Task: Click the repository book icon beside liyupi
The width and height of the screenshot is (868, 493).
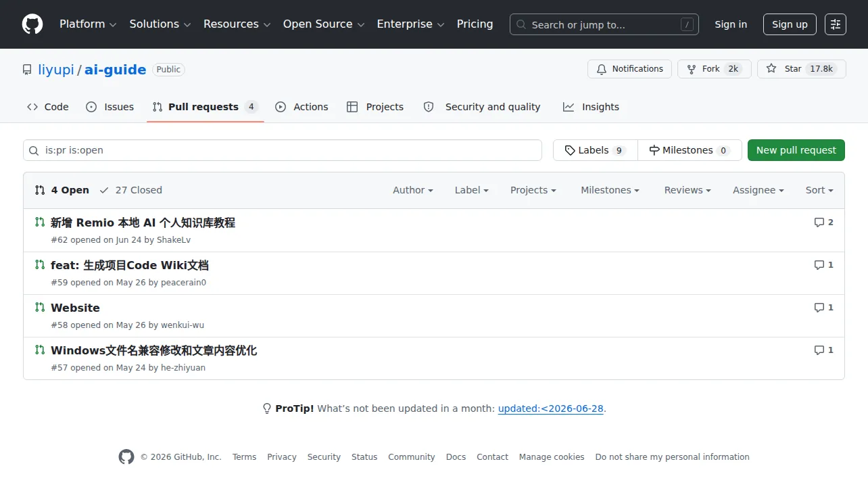Action: (27, 70)
